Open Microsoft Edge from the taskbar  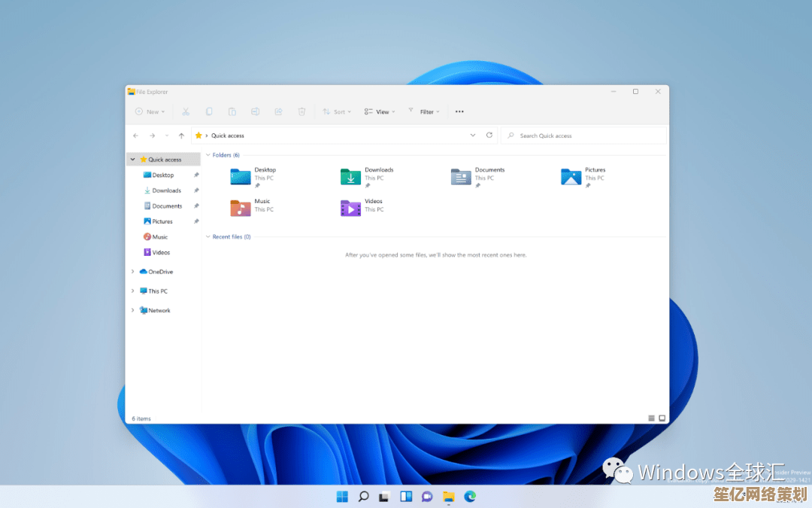coord(470,496)
